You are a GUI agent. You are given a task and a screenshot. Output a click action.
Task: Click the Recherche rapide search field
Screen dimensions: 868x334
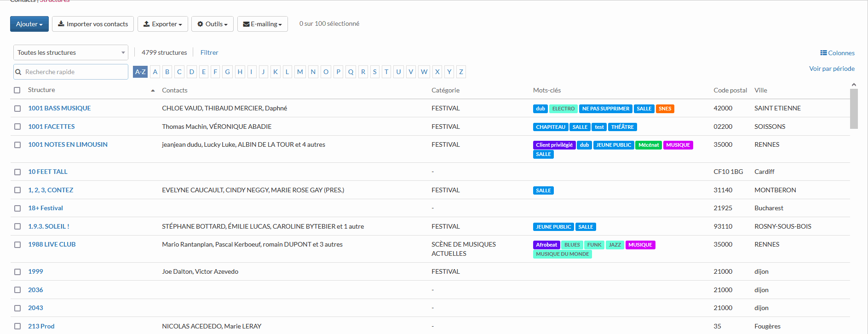pos(75,72)
